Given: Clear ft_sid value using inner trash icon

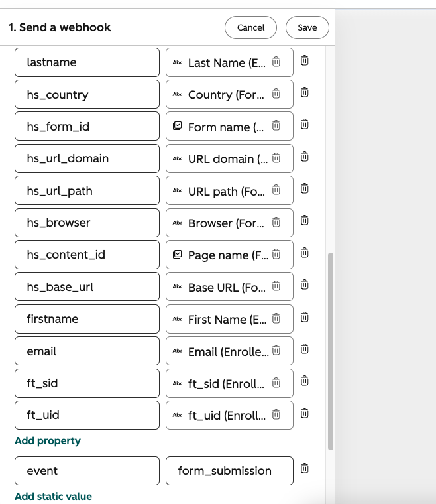Looking at the screenshot, I should tap(276, 383).
